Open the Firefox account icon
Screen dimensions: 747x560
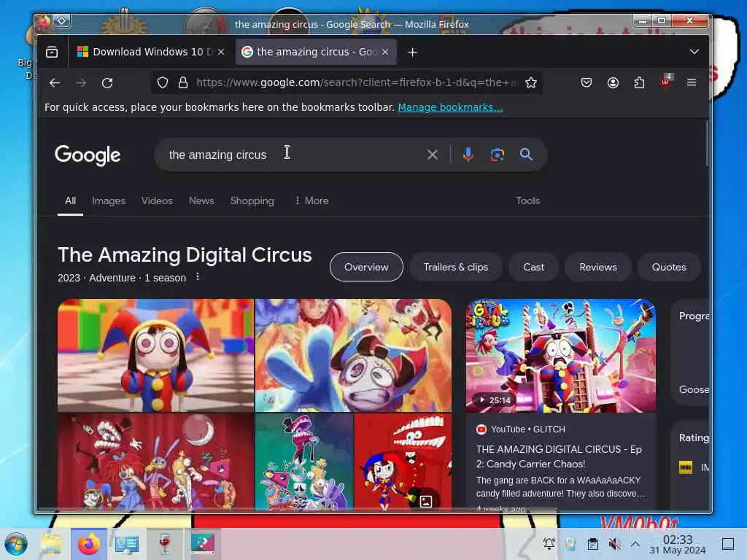click(x=613, y=83)
